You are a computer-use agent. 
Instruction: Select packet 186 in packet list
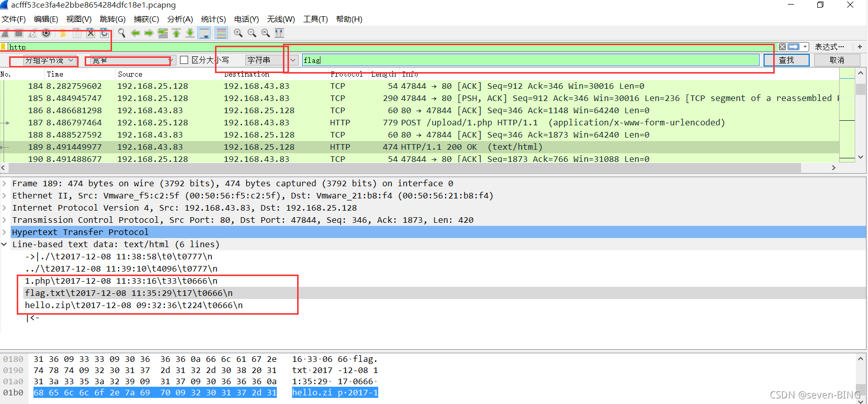pyautogui.click(x=420, y=111)
